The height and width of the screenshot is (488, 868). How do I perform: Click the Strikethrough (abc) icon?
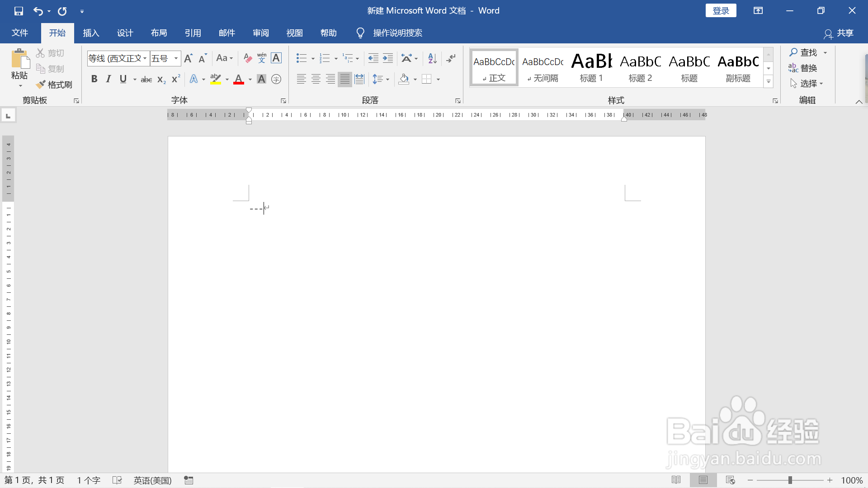pyautogui.click(x=146, y=80)
